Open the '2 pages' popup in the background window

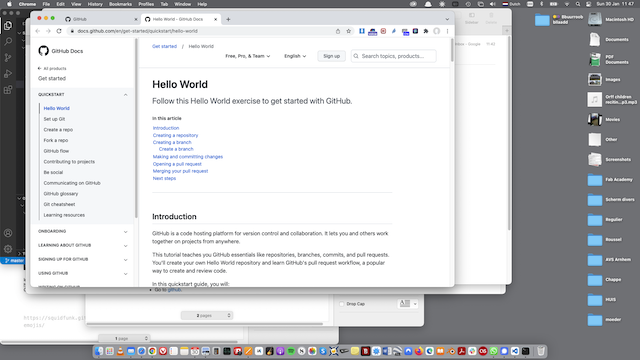point(207,316)
